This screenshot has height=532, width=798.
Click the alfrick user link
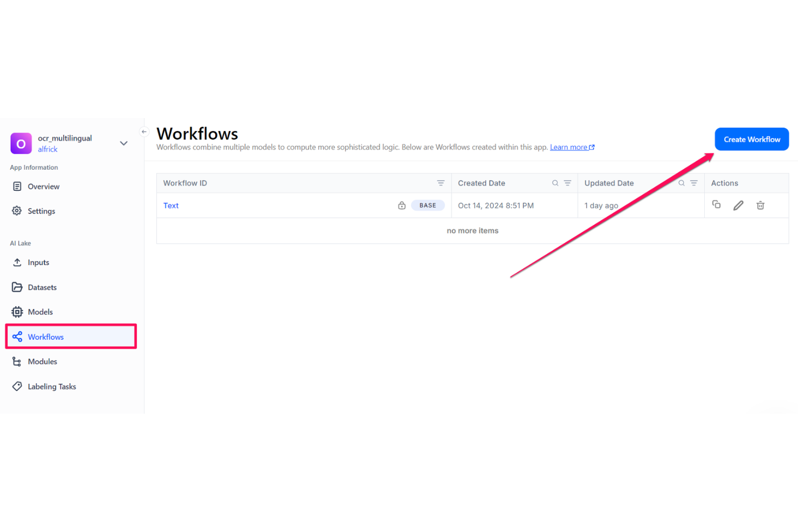[47, 149]
